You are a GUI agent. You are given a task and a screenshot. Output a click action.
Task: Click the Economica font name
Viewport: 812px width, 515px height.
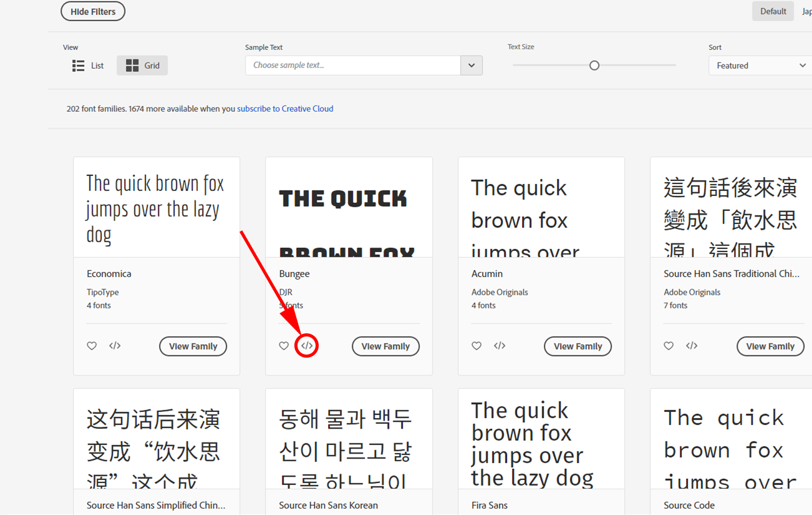pos(109,274)
